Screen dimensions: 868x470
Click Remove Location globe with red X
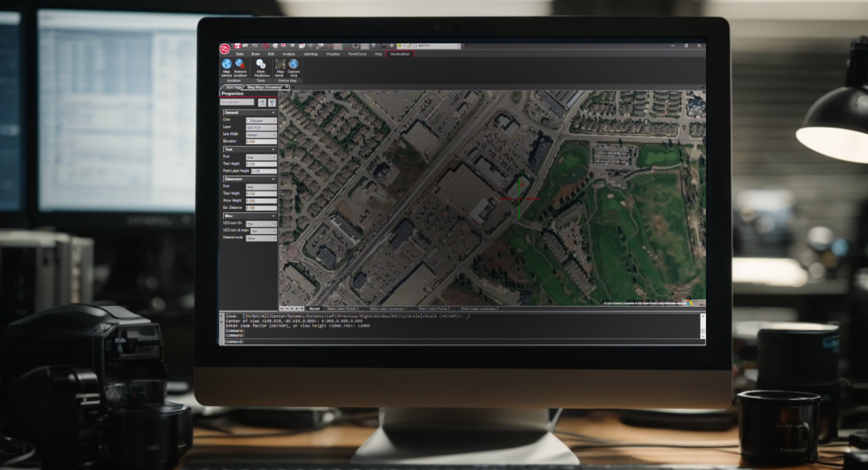(241, 64)
